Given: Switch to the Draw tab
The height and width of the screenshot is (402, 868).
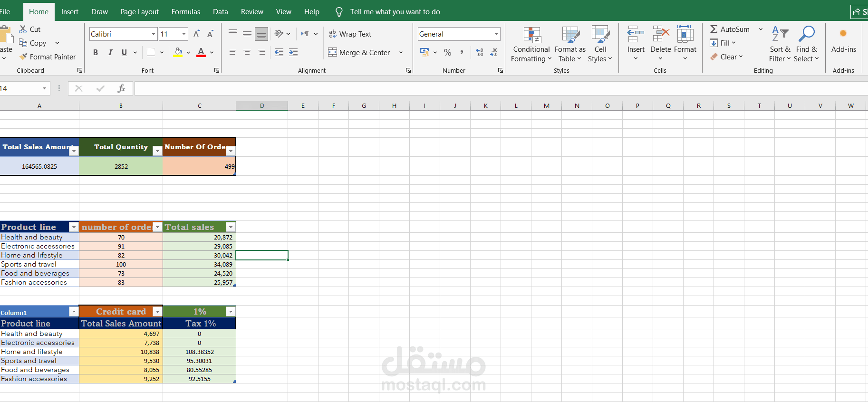Looking at the screenshot, I should coord(99,11).
